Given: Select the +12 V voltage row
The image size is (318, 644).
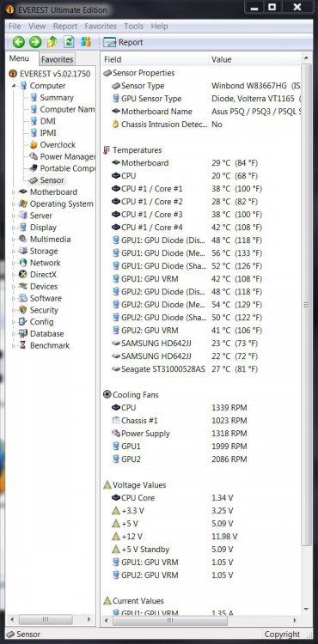Looking at the screenshot, I should (x=201, y=537).
